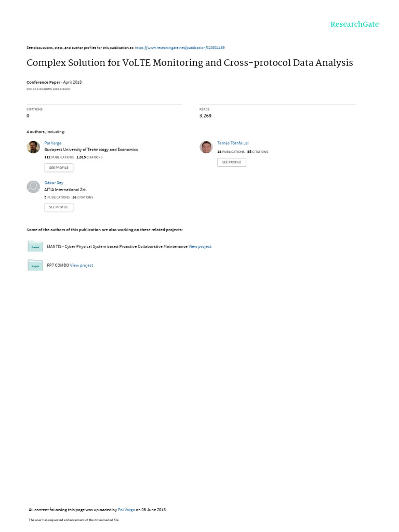Open View project link for MANTIS

point(200,247)
